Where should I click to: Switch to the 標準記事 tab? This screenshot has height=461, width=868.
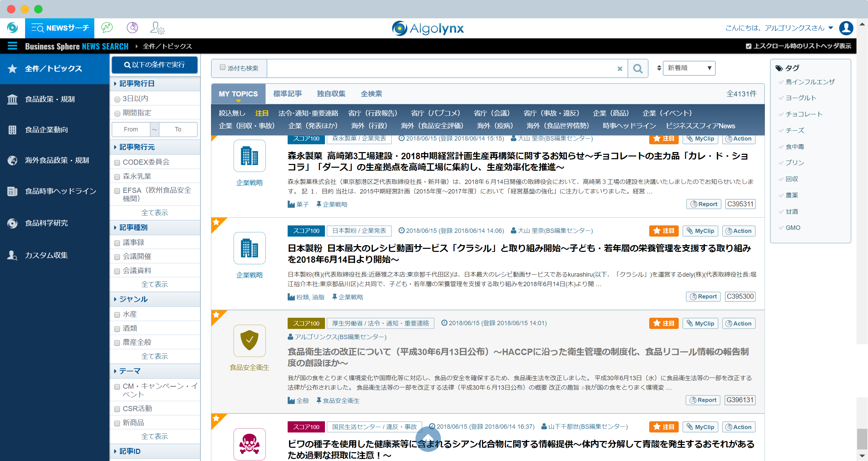[287, 94]
